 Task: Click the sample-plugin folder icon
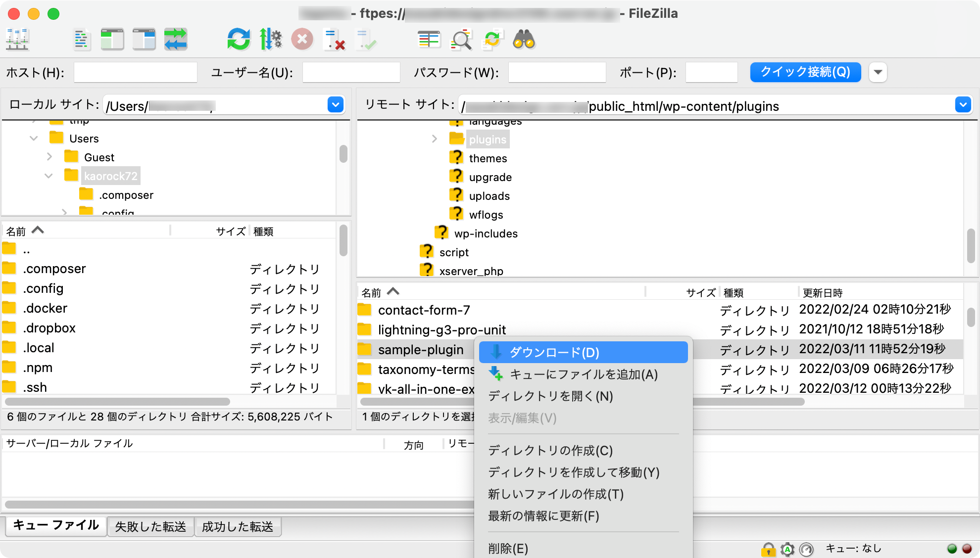364,349
